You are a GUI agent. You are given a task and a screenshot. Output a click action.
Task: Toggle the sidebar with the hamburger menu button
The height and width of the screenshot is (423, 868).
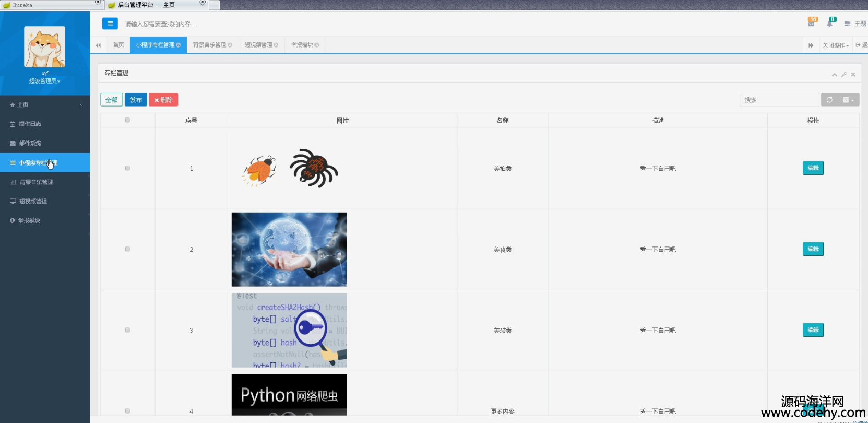pos(110,23)
